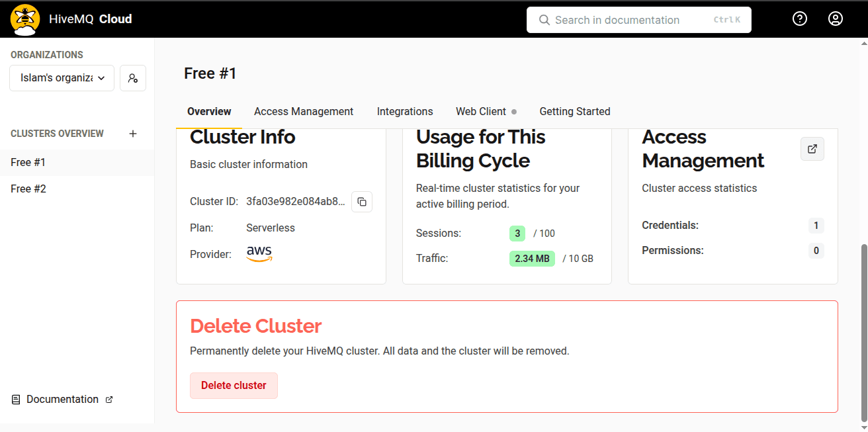Open the Documentation link in sidebar
The height and width of the screenshot is (432, 868).
(62, 400)
